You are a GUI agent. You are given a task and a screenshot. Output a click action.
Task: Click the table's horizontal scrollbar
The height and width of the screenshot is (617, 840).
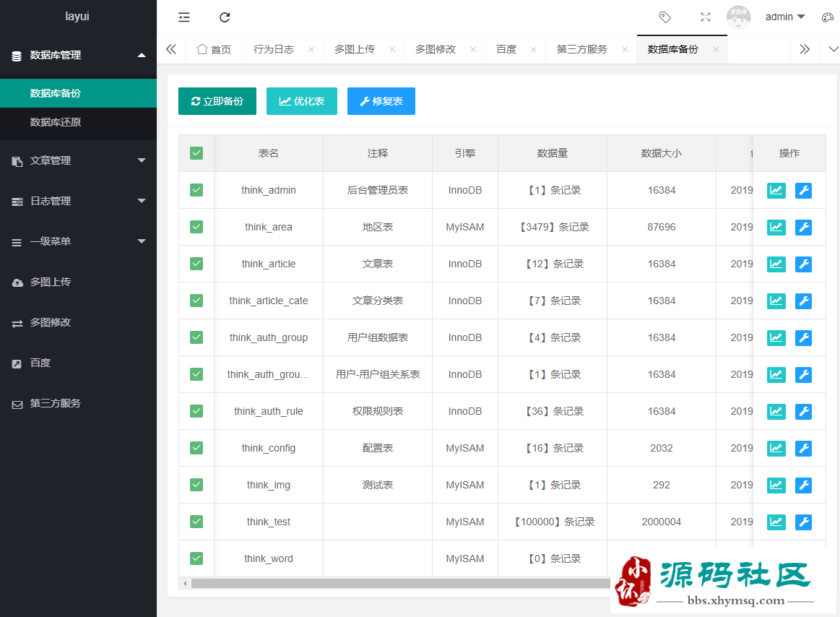[x=401, y=583]
